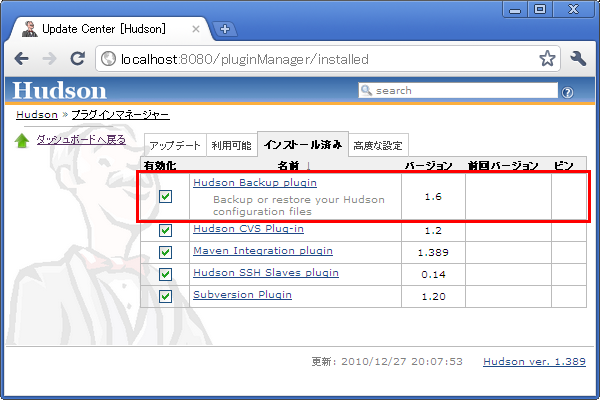Click the 更新: 2010/12/27 timestamp text
The height and width of the screenshot is (400, 600).
[387, 362]
